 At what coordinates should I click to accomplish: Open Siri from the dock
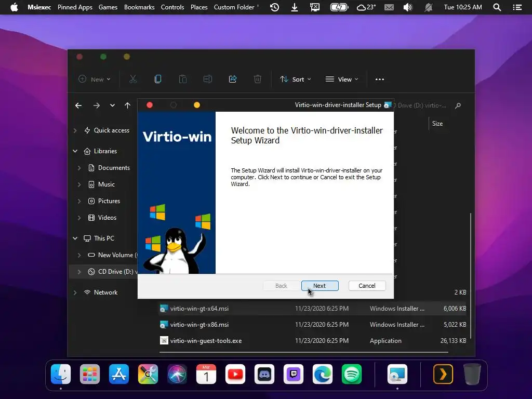177,374
